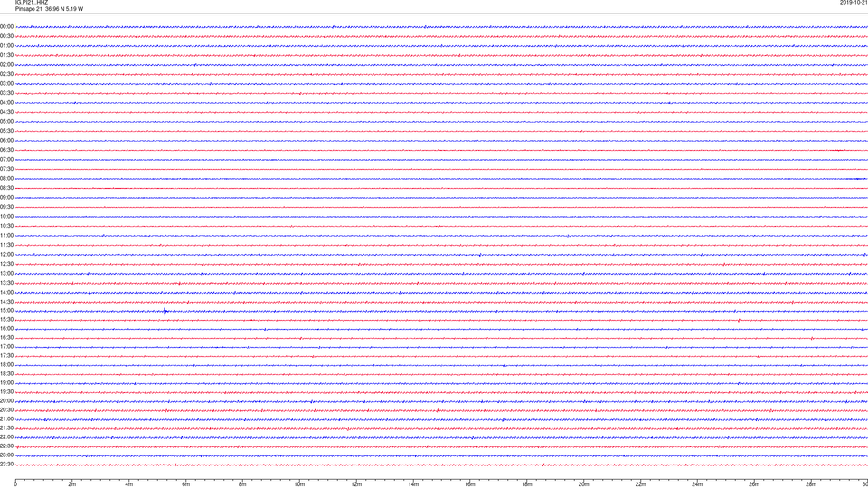868x488 pixels.
Task: Select the 02:00 time row label
Action: (x=6, y=65)
